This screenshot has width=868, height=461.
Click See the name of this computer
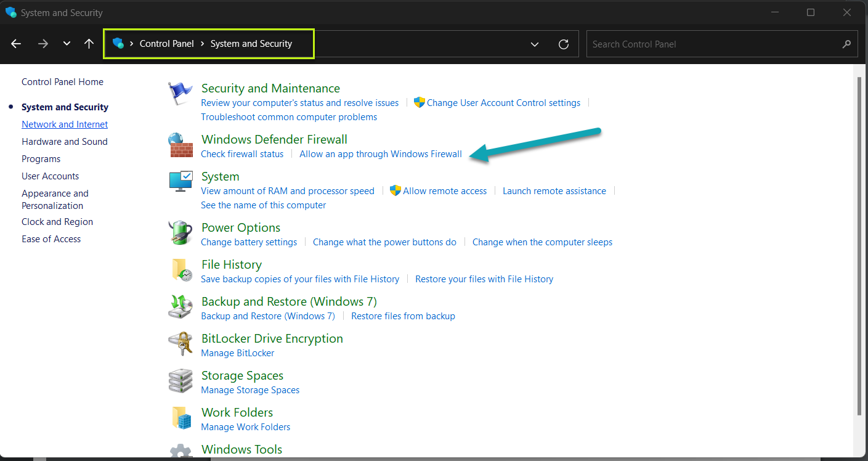pos(264,205)
